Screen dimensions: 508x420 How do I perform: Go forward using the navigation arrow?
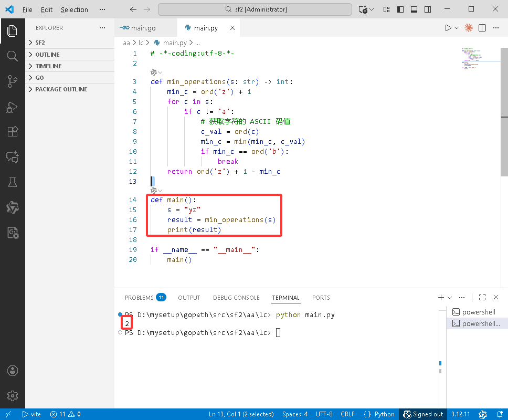(x=147, y=9)
